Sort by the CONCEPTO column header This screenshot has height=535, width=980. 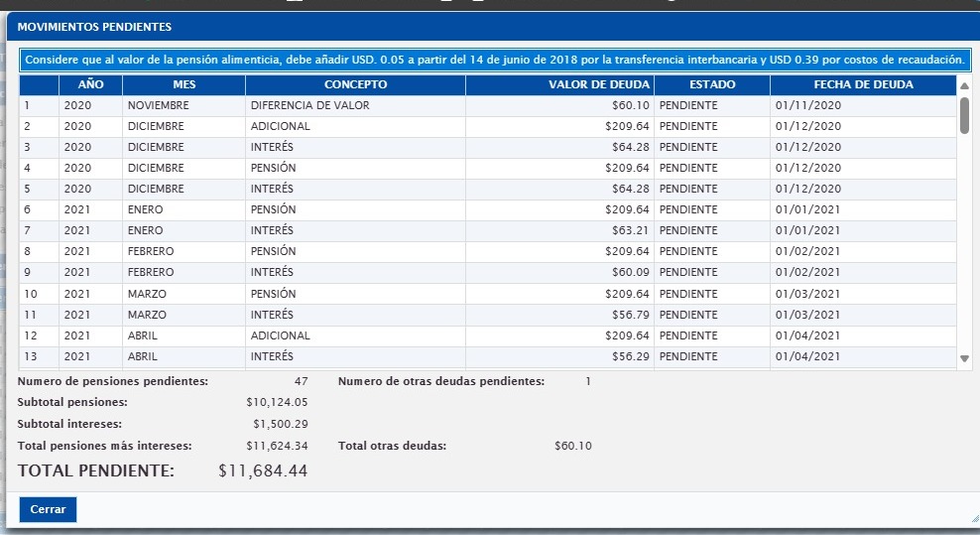click(356, 84)
